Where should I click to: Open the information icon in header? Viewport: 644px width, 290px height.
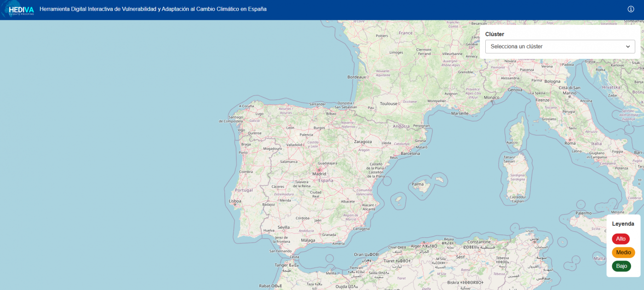(631, 9)
